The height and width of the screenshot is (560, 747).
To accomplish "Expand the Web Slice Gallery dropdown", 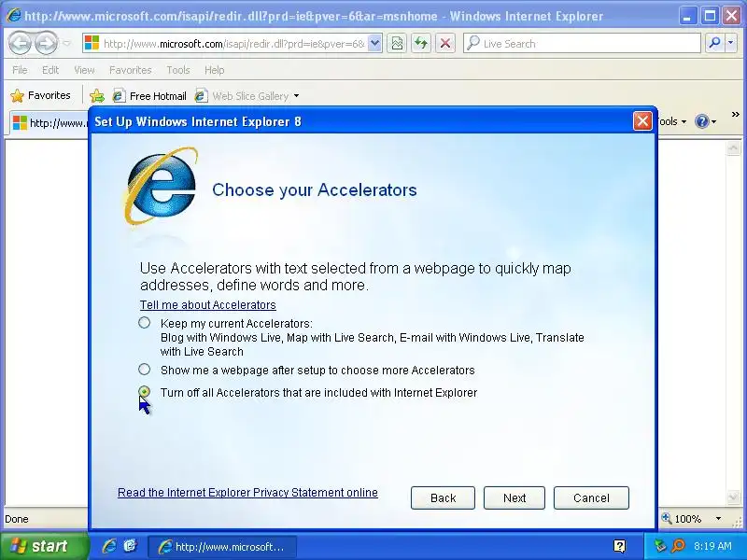I will 296,96.
